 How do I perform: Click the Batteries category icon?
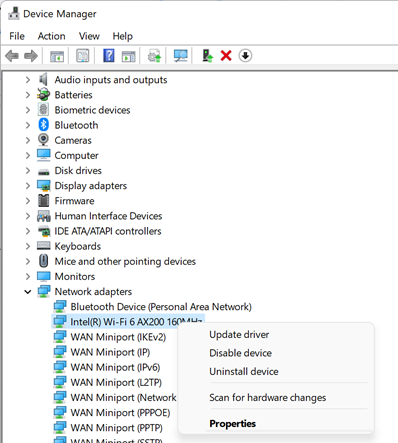tap(43, 95)
